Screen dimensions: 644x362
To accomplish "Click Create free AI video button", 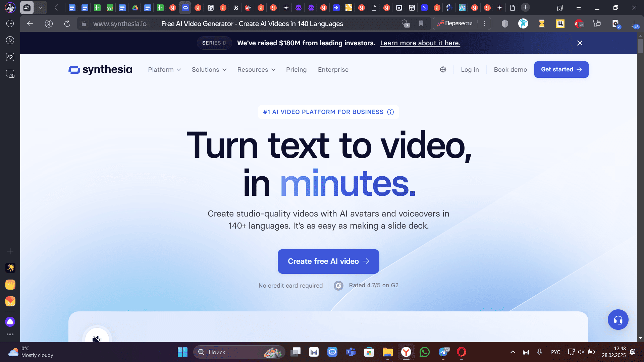I will coord(328,261).
